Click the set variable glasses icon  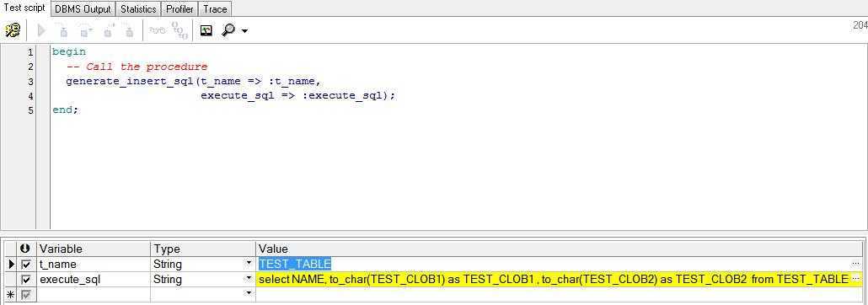158,30
